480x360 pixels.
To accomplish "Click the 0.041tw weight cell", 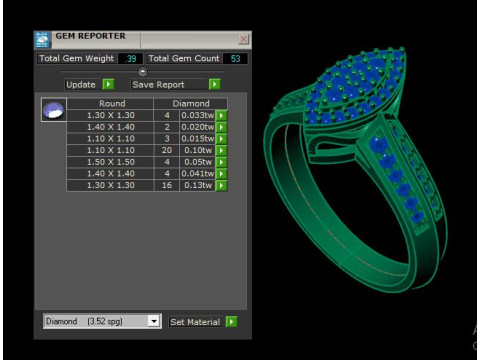I will tap(198, 174).
